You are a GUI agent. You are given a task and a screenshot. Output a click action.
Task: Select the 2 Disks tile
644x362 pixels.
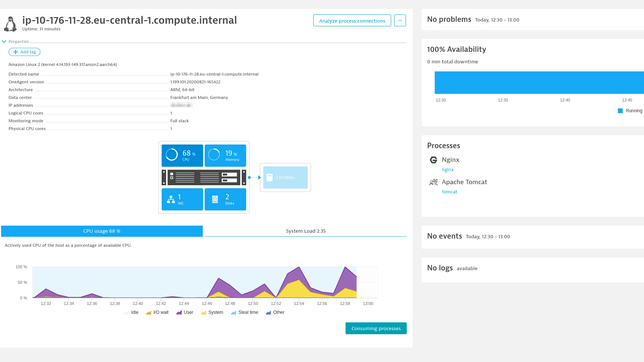point(225,199)
